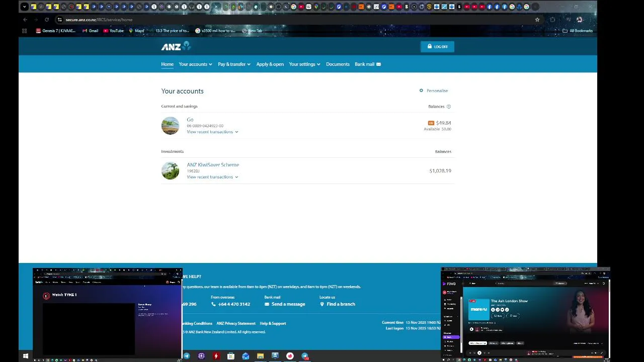
Task: Click the ANZ logo in header
Action: [176, 46]
